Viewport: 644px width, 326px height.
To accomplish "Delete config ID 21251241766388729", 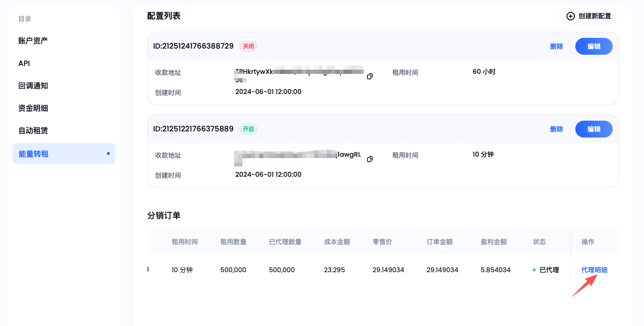I will 556,46.
